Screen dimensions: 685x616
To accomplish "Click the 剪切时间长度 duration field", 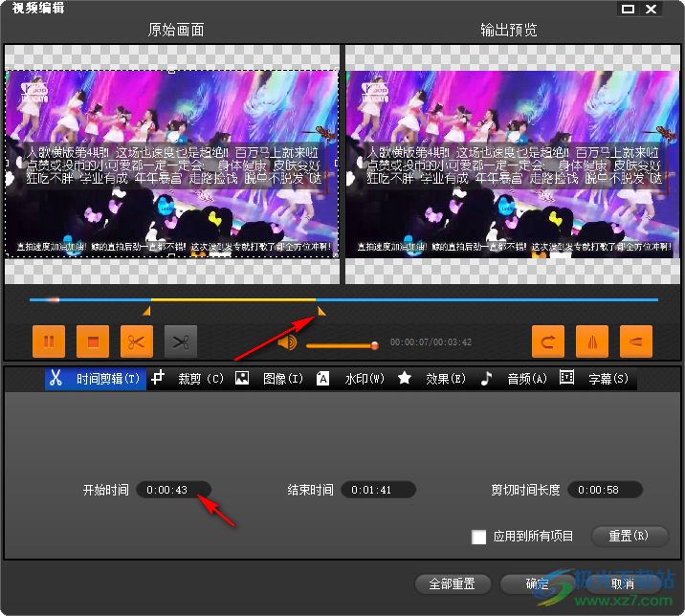I will [x=605, y=490].
